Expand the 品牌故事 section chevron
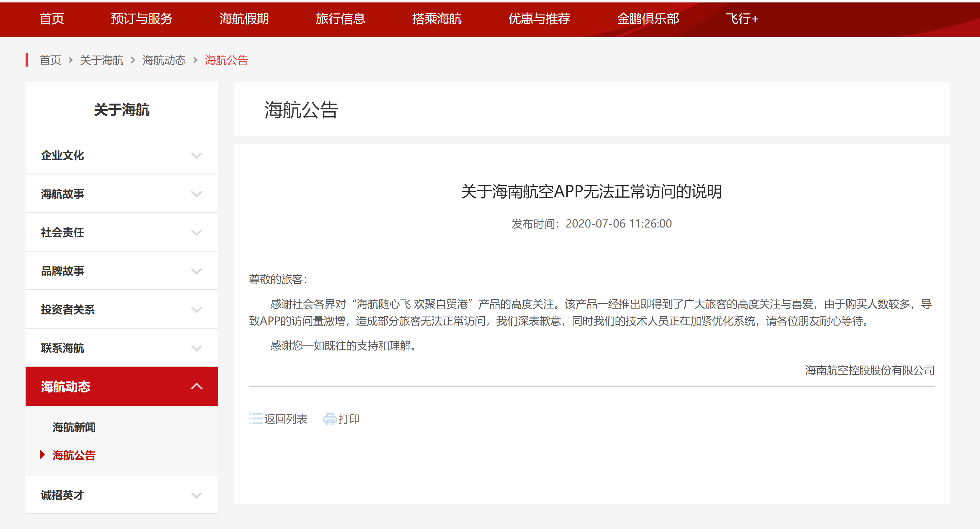Image resolution: width=980 pixels, height=529 pixels. click(x=196, y=271)
